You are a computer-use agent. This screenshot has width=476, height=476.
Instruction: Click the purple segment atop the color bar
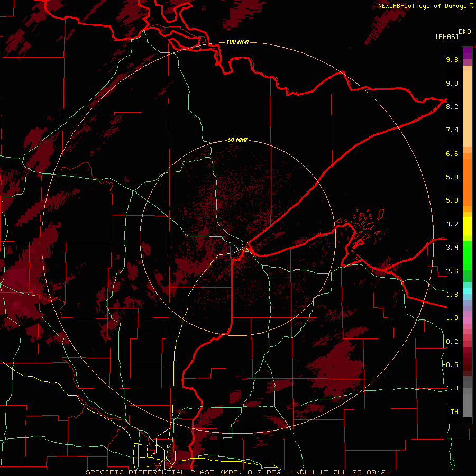(x=467, y=53)
